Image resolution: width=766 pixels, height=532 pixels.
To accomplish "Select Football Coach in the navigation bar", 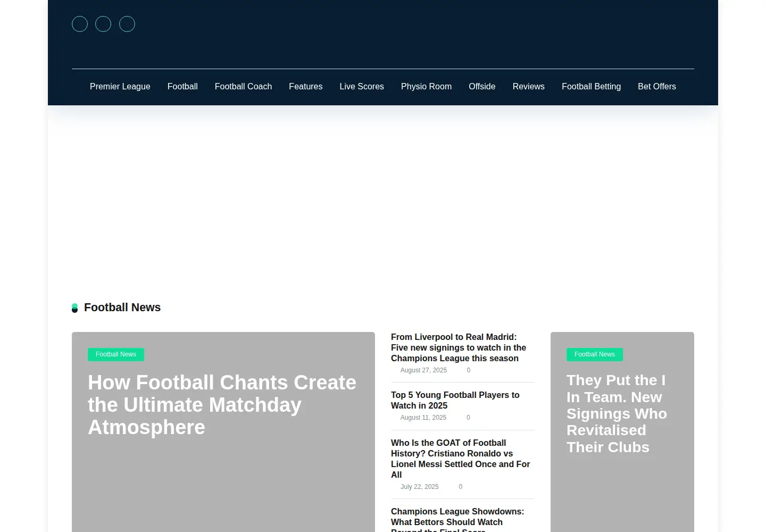I will [x=243, y=87].
